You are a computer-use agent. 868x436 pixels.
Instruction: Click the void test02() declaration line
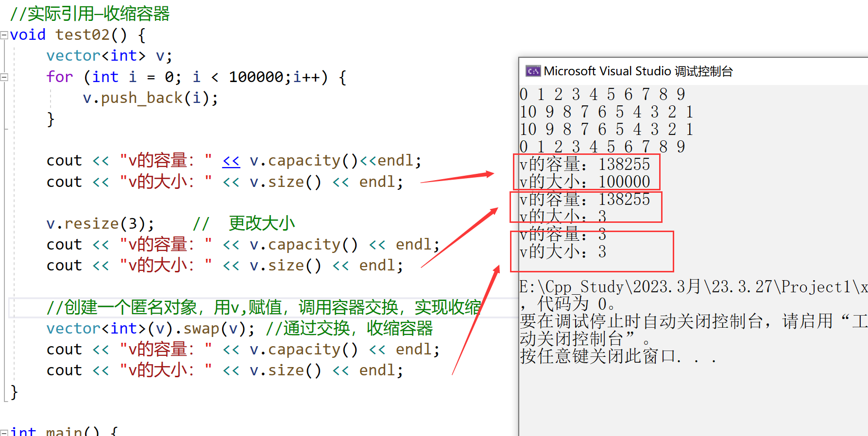(78, 35)
